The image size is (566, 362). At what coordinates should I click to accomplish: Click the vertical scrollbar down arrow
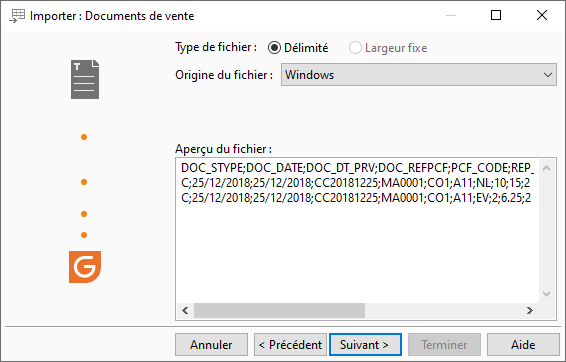coord(547,293)
